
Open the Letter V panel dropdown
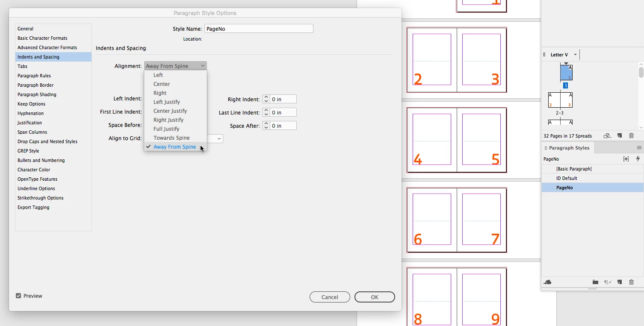coord(575,55)
